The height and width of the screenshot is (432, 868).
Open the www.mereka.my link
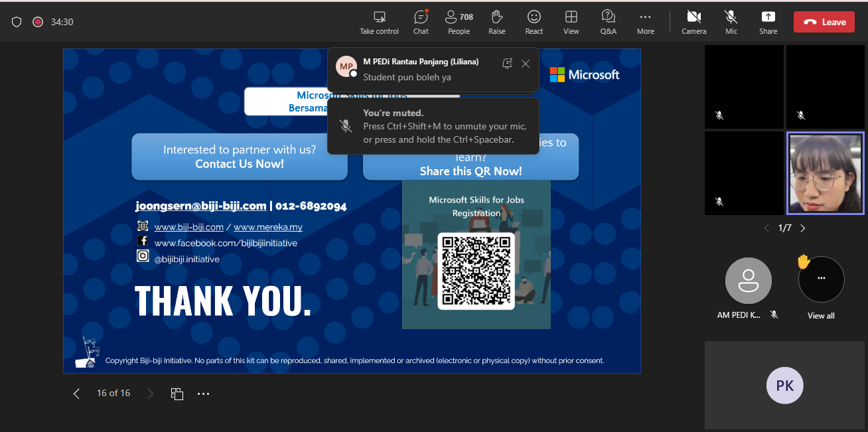[267, 227]
